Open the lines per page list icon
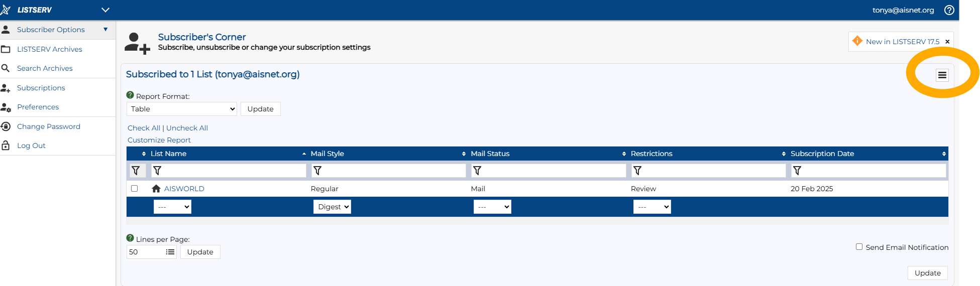This screenshot has width=980, height=286. coord(170,252)
